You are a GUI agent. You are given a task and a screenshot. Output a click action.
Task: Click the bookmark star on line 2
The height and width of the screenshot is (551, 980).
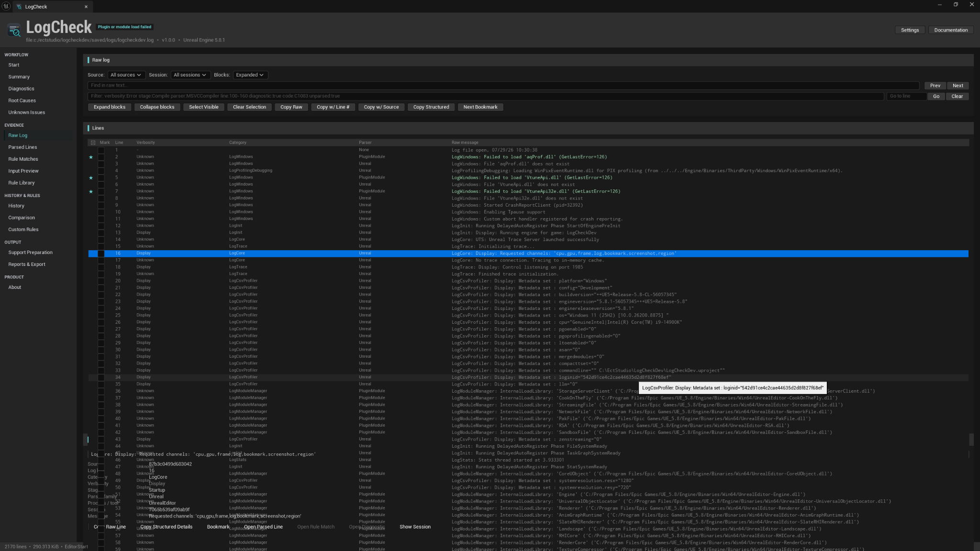pyautogui.click(x=91, y=157)
